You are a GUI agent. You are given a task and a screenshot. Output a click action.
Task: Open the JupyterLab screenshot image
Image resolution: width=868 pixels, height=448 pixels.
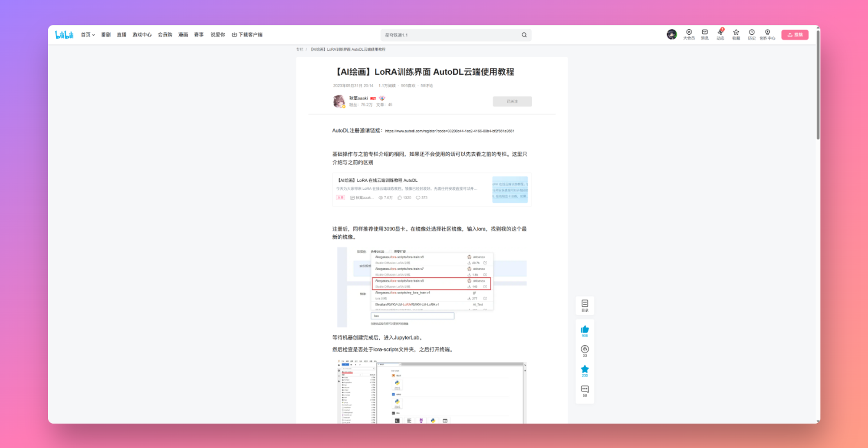coord(432,391)
